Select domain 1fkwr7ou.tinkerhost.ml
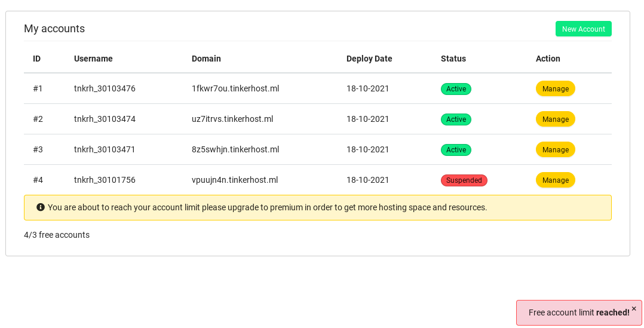 pyautogui.click(x=235, y=88)
